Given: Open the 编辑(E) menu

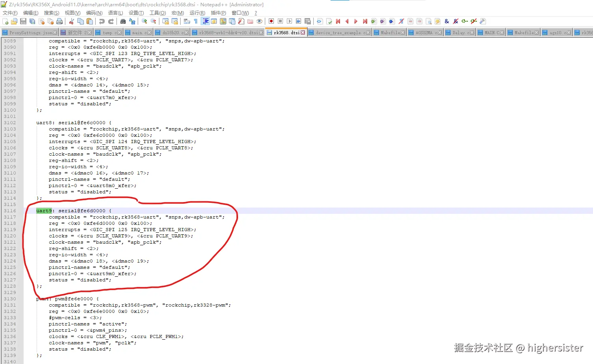Looking at the screenshot, I should coord(31,13).
